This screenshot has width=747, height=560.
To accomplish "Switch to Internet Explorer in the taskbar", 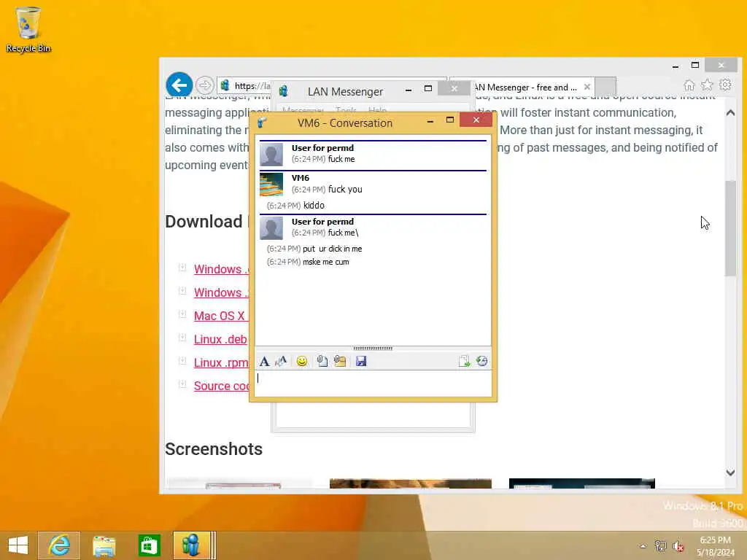I will coord(59,545).
